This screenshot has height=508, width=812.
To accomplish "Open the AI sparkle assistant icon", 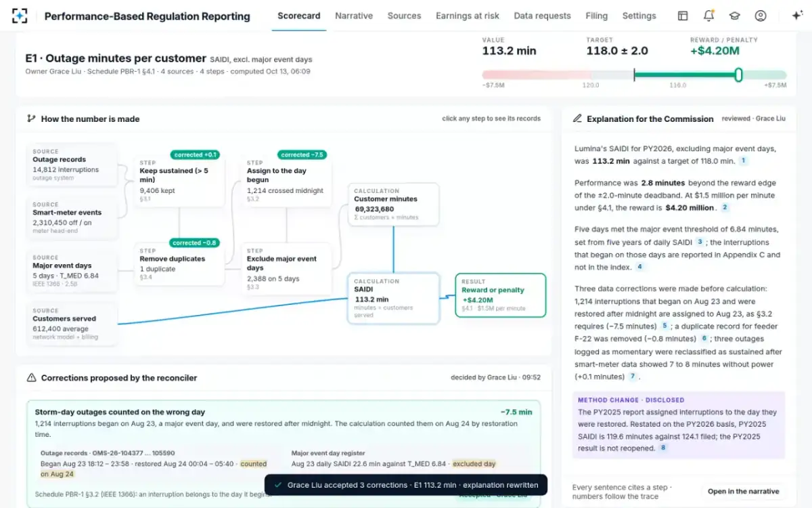I will 796,16.
